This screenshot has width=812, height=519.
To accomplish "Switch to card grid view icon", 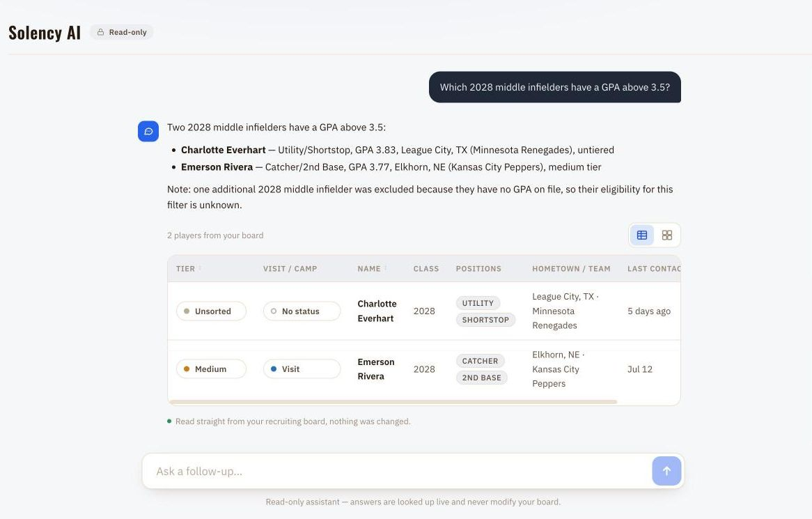I will click(x=667, y=235).
